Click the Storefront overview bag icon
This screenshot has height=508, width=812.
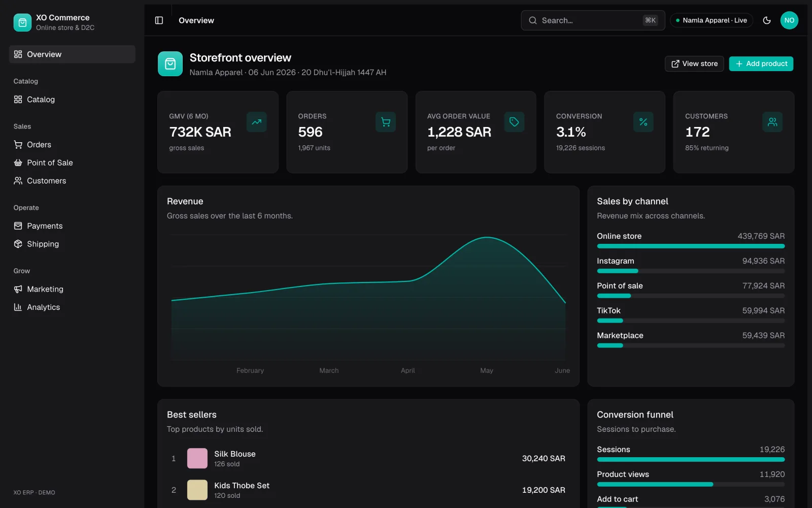pyautogui.click(x=171, y=64)
